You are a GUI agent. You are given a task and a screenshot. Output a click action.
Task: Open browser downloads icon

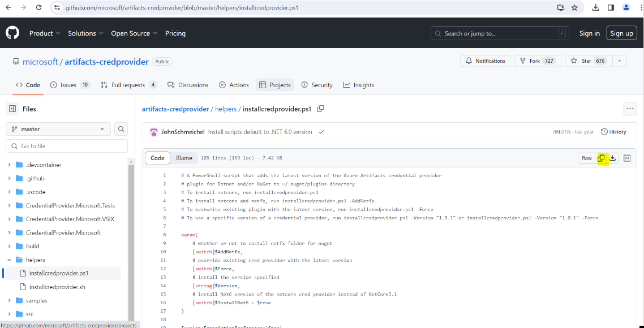click(595, 7)
